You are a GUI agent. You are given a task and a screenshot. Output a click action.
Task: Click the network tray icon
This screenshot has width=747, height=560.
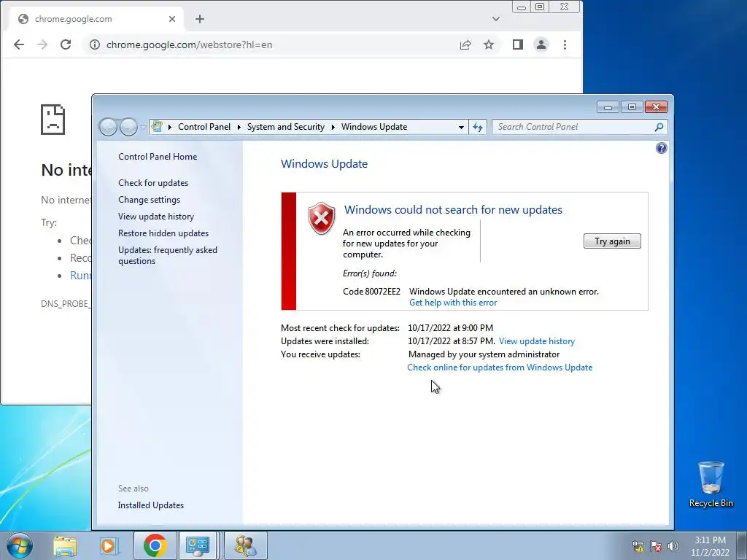[638, 546]
